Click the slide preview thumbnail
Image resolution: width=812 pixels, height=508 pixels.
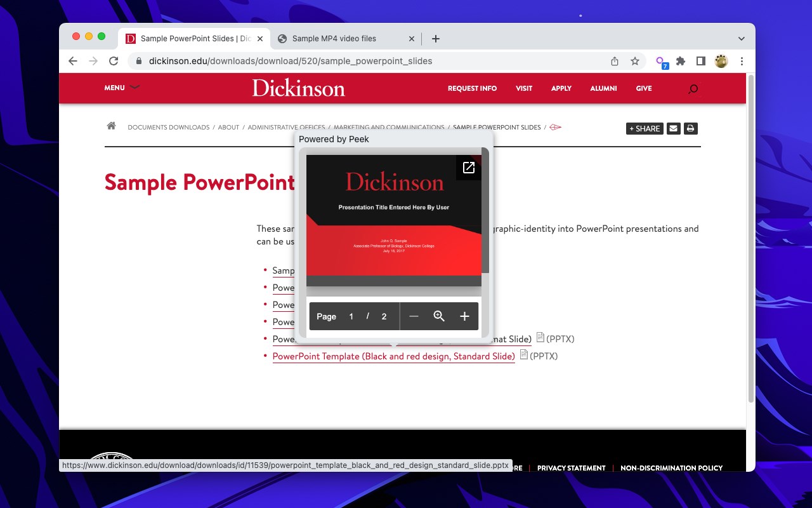pos(393,220)
